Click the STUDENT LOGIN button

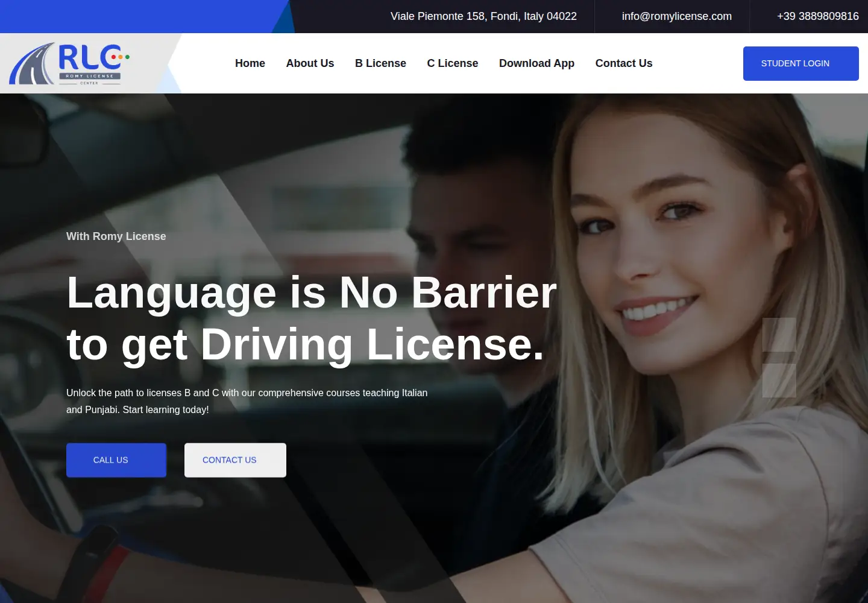801,63
